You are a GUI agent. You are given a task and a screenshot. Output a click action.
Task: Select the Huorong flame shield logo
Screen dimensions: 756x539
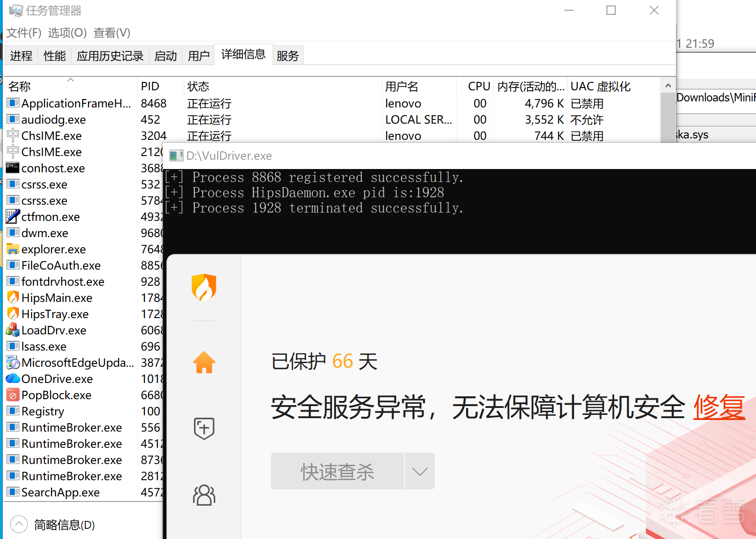(x=204, y=287)
